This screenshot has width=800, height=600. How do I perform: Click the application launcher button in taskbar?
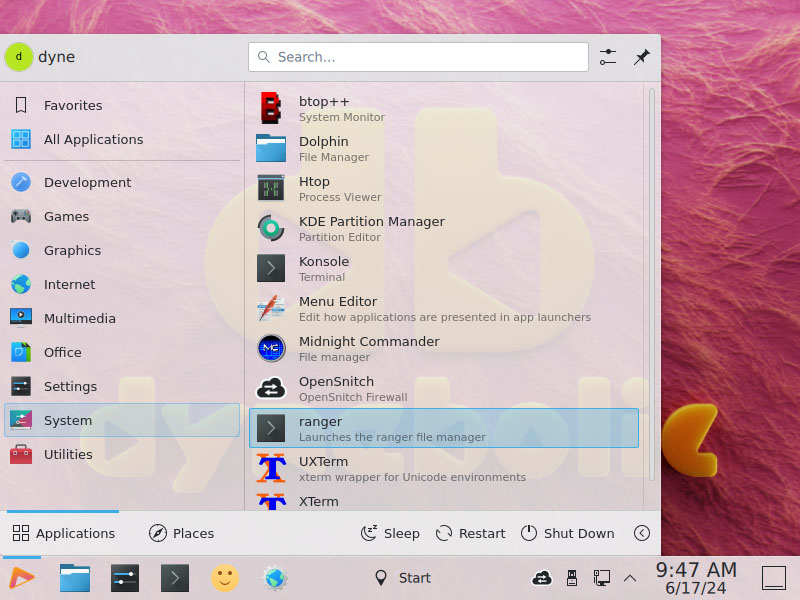(x=22, y=578)
